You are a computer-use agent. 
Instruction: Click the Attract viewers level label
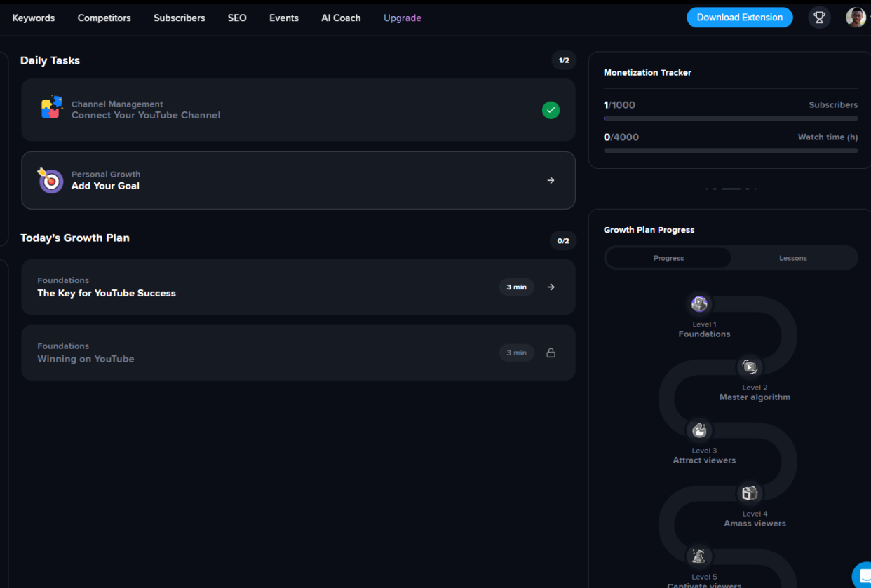(704, 460)
